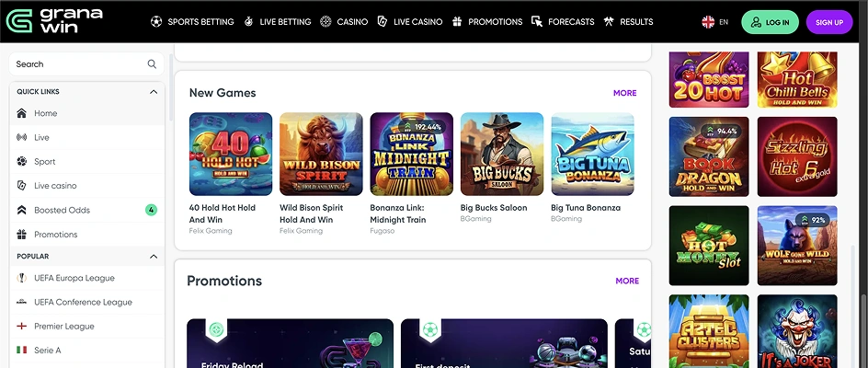Click the cards icon beside Live Casino
This screenshot has height=368, width=868.
[x=382, y=21]
